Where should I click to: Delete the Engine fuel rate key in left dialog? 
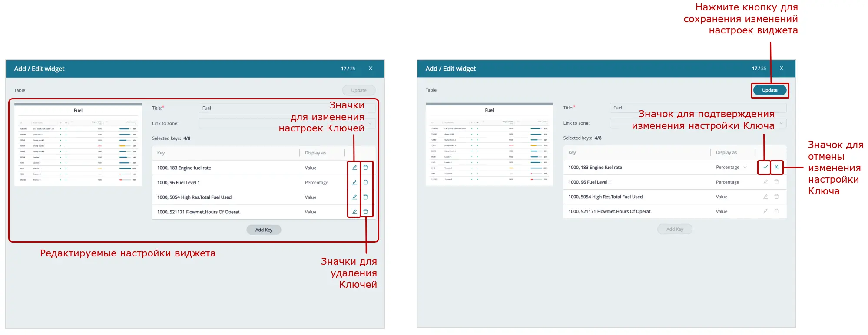366,167
